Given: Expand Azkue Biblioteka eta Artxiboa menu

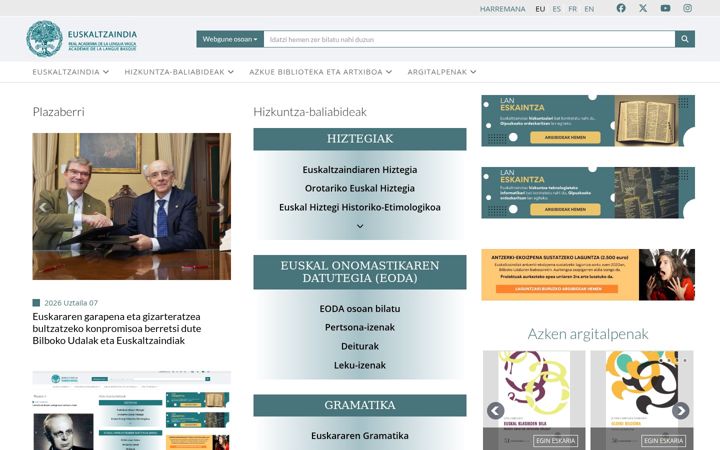Looking at the screenshot, I should [x=321, y=72].
